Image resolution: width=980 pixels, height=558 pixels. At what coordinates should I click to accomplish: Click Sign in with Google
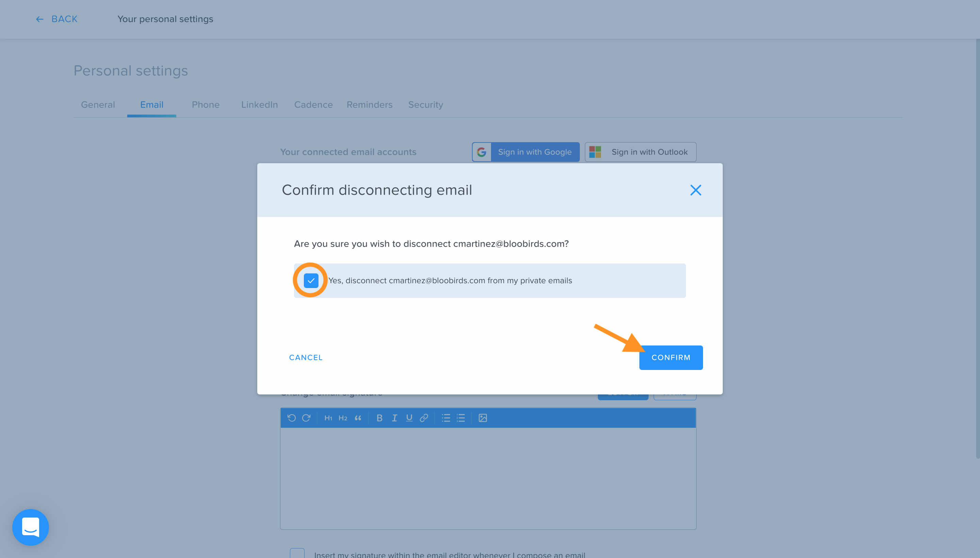526,152
